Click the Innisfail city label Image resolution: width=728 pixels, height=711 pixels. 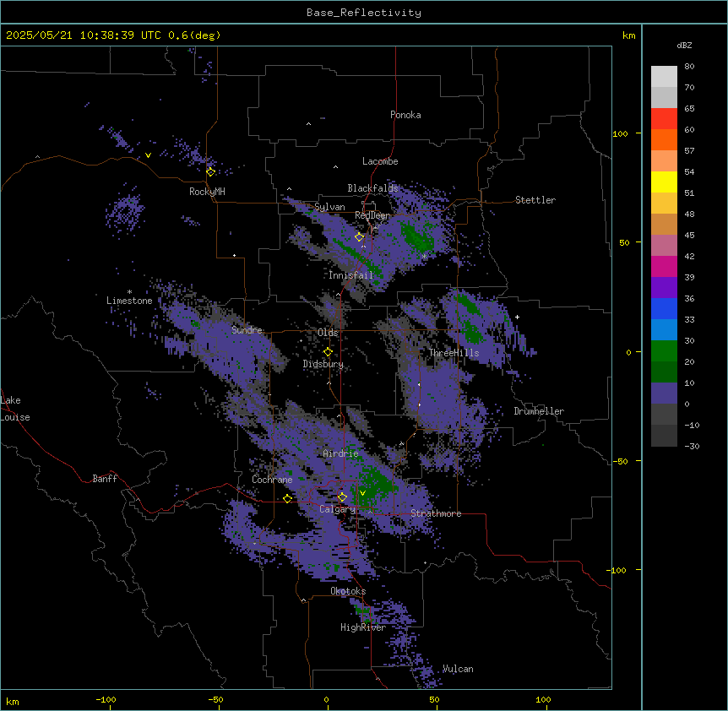point(350,275)
